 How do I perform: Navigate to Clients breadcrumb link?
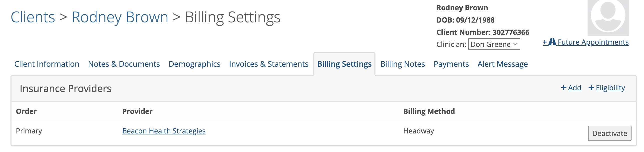(x=33, y=17)
